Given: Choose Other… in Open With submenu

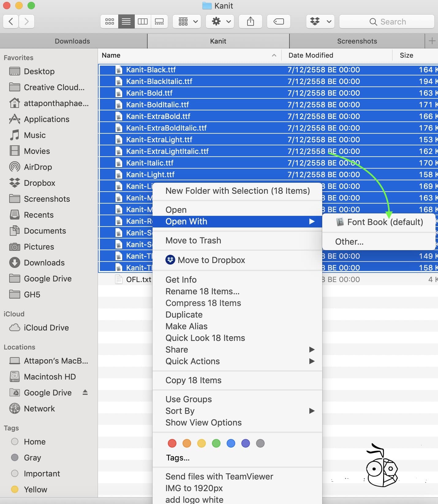Looking at the screenshot, I should tap(379, 242).
